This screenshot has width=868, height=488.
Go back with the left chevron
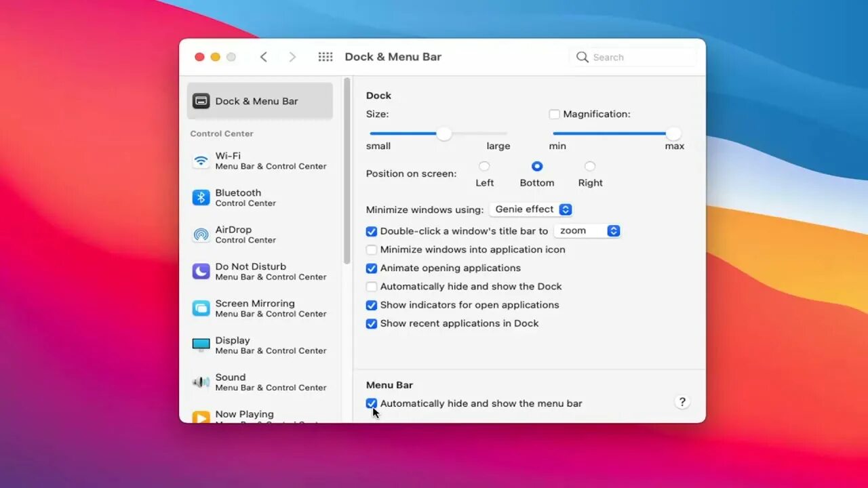point(264,57)
